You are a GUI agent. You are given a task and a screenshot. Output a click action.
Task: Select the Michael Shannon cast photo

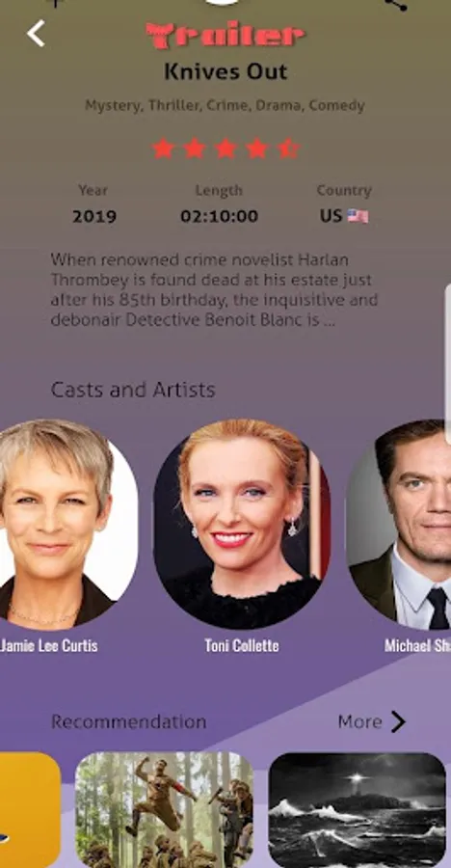pos(398,525)
